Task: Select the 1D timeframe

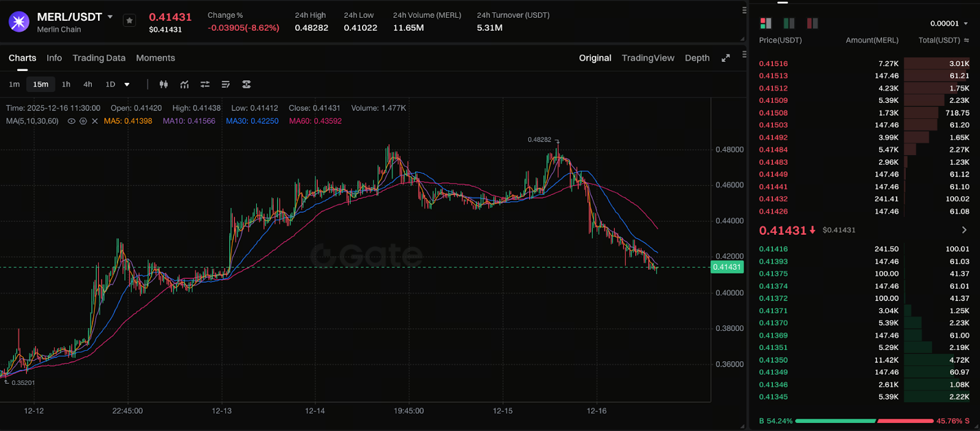Action: point(110,85)
